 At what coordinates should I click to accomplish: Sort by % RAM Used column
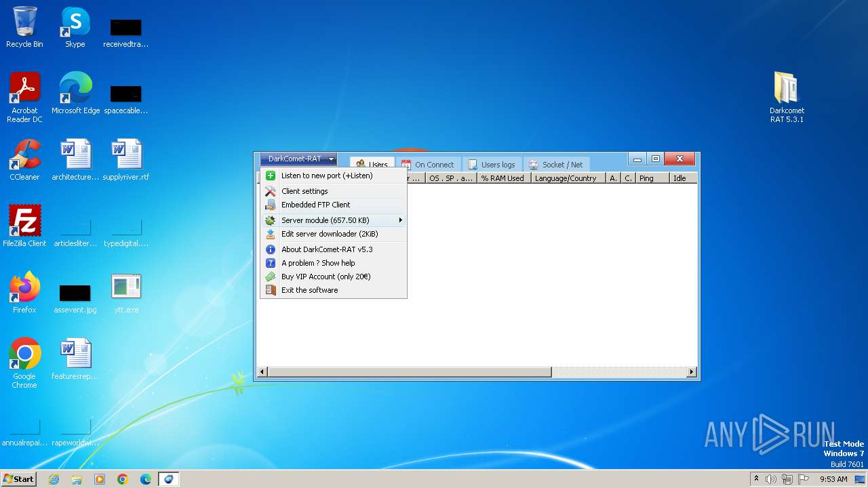click(503, 178)
